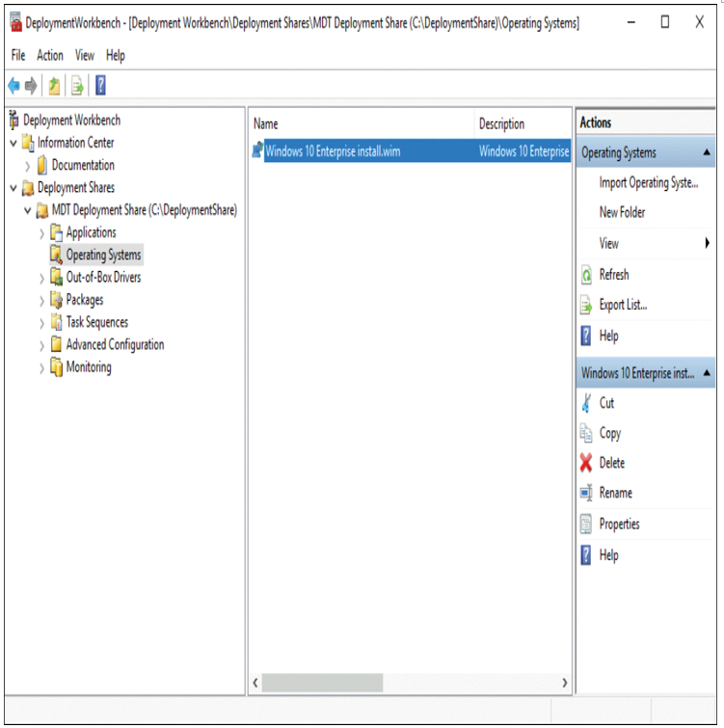This screenshot has height=728, width=724.
Task: Click the Out-of-Box Drivers node icon
Action: click(56, 277)
